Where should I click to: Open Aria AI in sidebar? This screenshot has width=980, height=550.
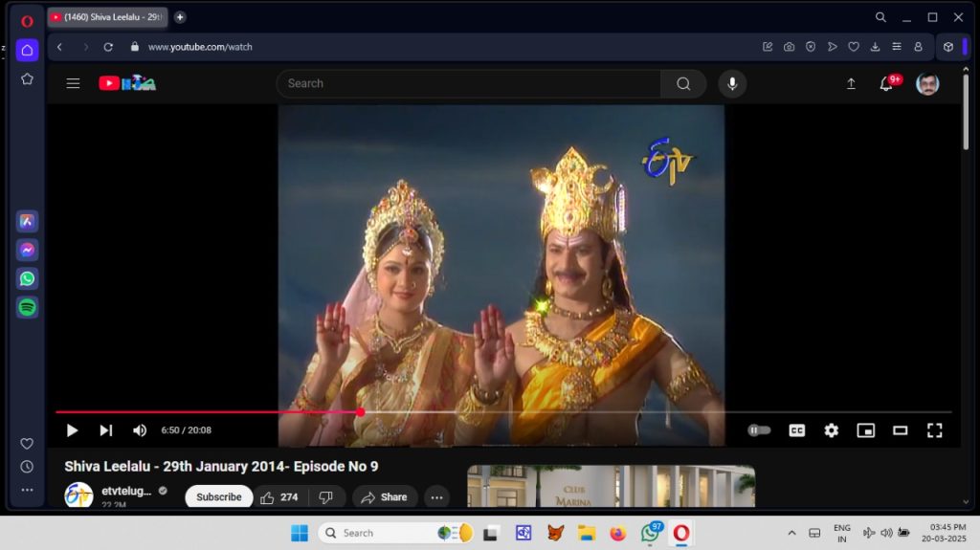click(27, 221)
